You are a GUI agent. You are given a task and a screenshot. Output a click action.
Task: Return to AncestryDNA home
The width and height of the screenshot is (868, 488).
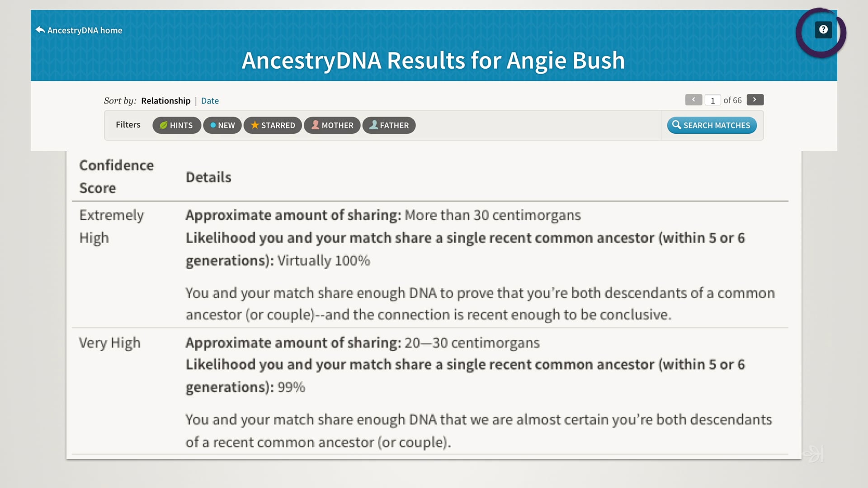coord(85,30)
